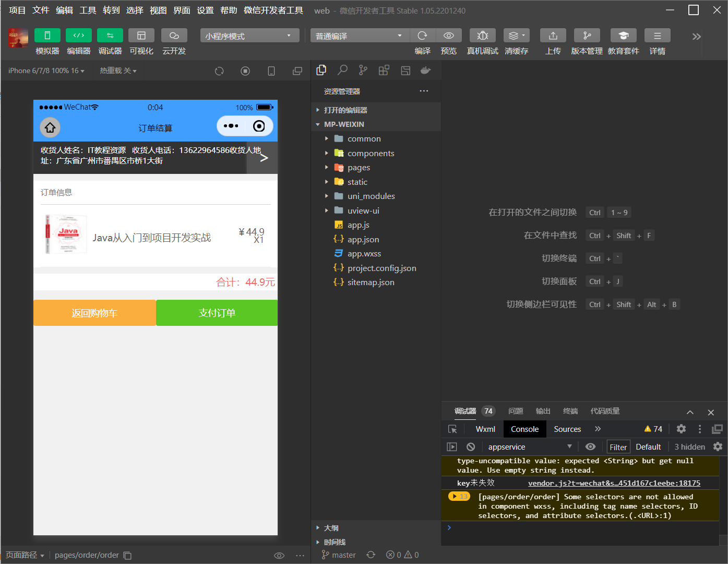
Task: Detach simulator into separate window
Action: (297, 71)
